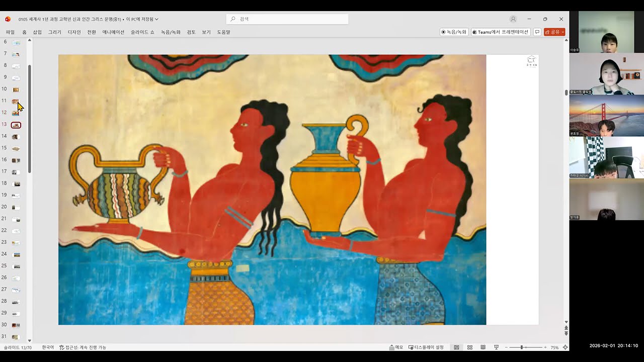Select slide 14 thumbnail
Viewport: 644px width, 362px height.
[16, 137]
